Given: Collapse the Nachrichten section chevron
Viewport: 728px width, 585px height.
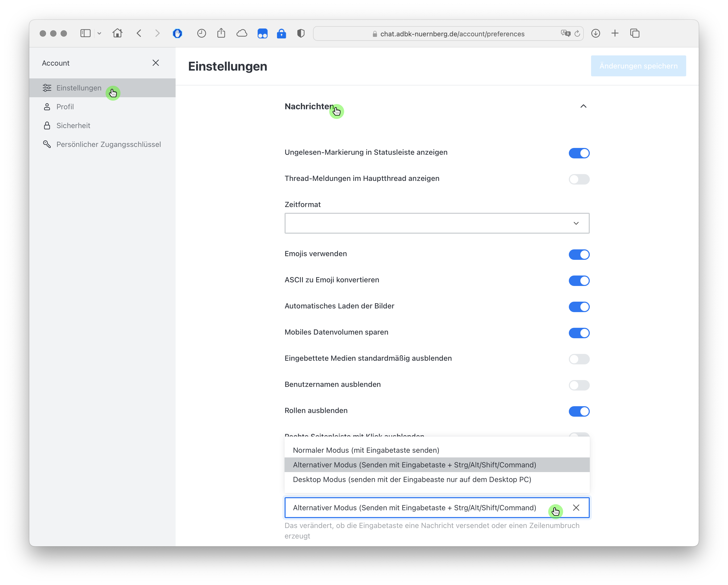Looking at the screenshot, I should point(583,106).
